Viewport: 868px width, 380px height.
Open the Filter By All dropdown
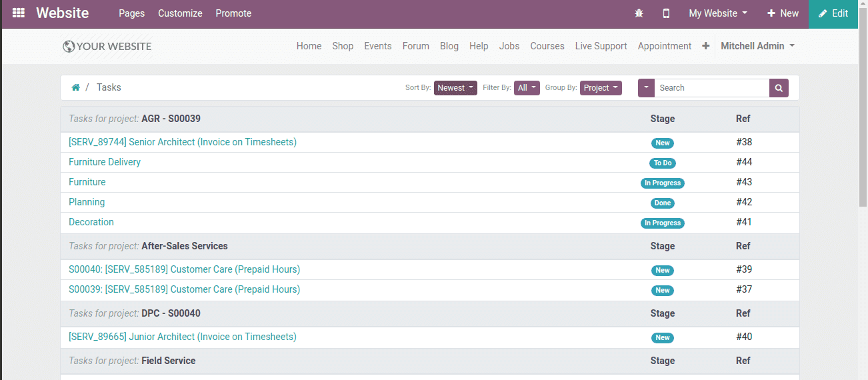[x=527, y=88]
